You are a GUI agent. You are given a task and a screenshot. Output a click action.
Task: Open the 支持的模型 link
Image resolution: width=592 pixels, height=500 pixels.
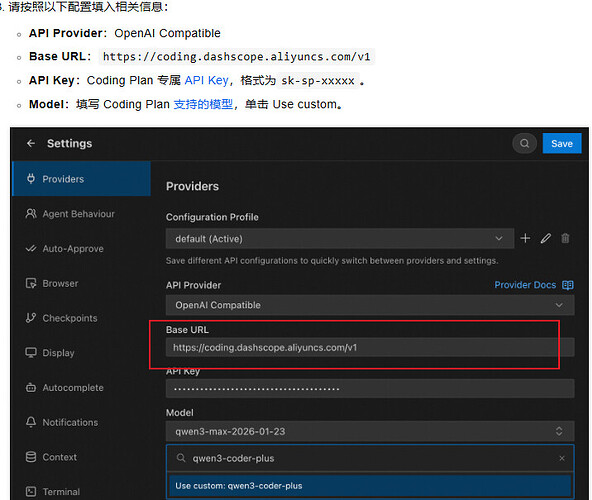click(203, 104)
